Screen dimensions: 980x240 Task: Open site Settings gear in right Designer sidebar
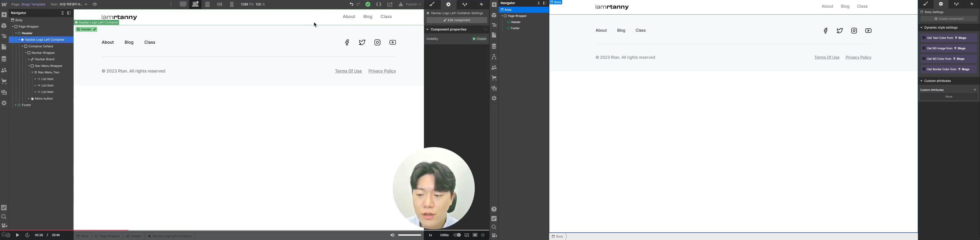click(494, 98)
